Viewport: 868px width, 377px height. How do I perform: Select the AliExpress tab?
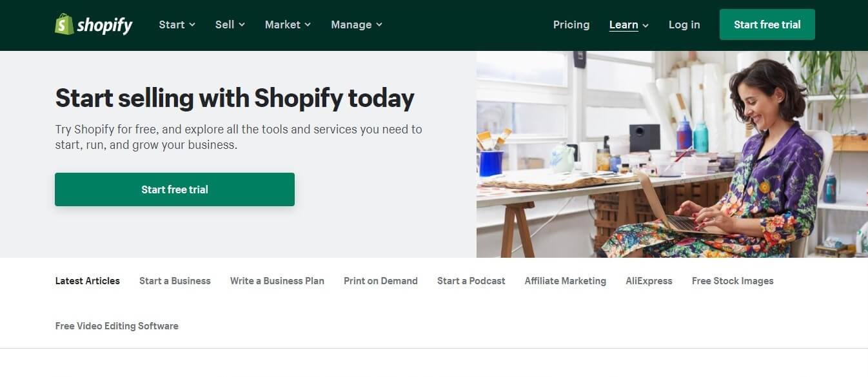click(x=649, y=281)
